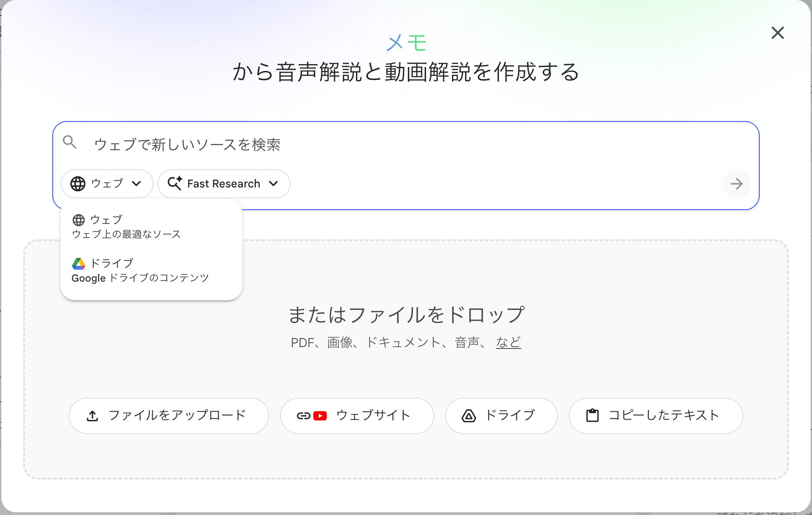
Task: Click the Fast Research sparkle icon
Action: pyautogui.click(x=174, y=184)
